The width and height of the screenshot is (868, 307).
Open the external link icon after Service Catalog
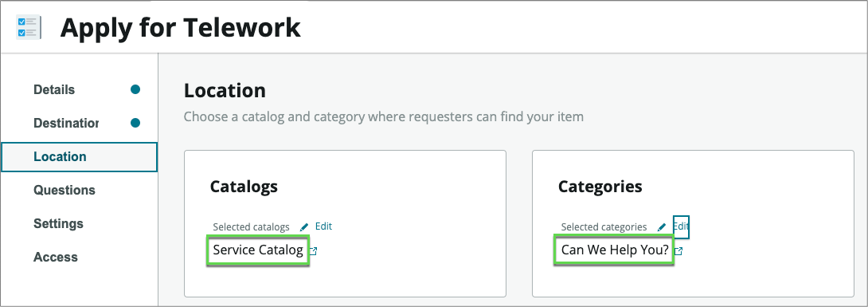click(x=313, y=251)
